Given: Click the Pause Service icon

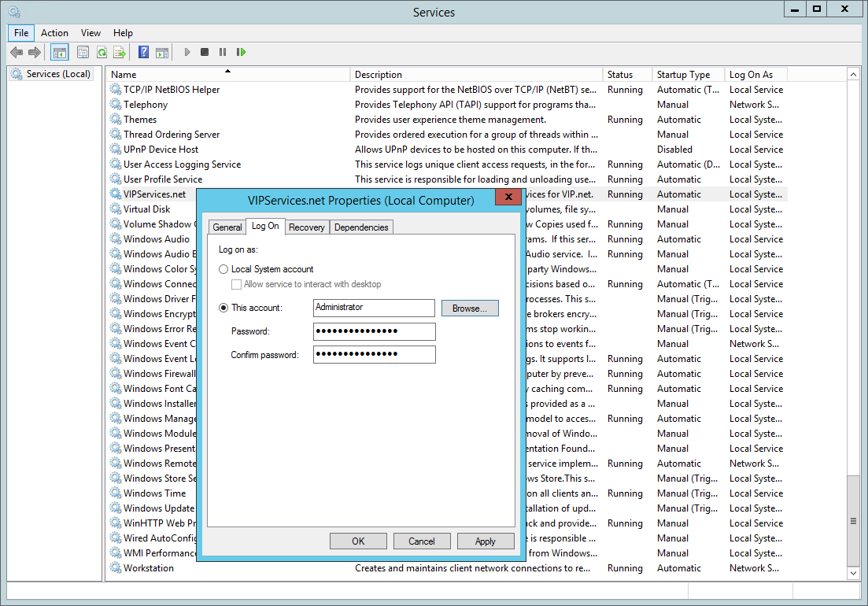Looking at the screenshot, I should click(x=223, y=52).
